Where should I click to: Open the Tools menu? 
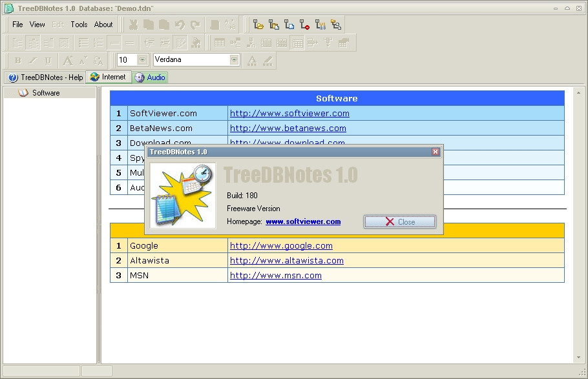(79, 25)
